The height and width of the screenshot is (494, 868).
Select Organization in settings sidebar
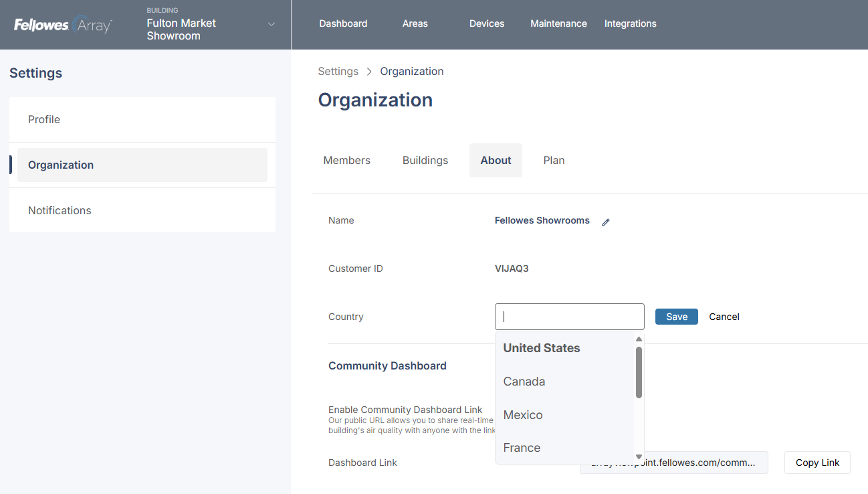(142, 165)
